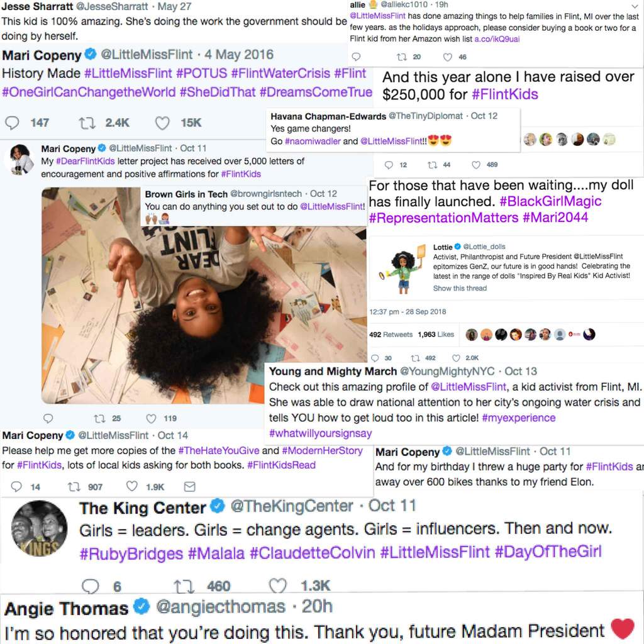Click the envelope message icon under FlintKidsRead tweet
The width and height of the screenshot is (644, 644).
(189, 487)
